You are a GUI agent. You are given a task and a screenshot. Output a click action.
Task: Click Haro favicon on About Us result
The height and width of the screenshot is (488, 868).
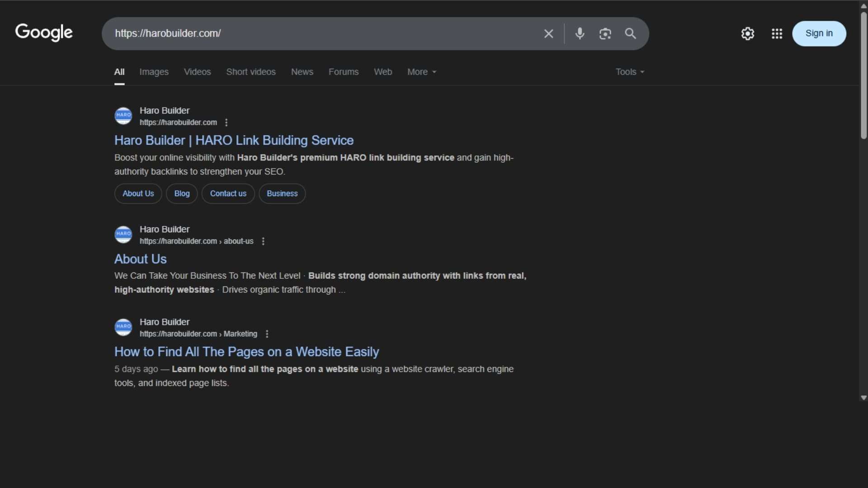pyautogui.click(x=123, y=235)
